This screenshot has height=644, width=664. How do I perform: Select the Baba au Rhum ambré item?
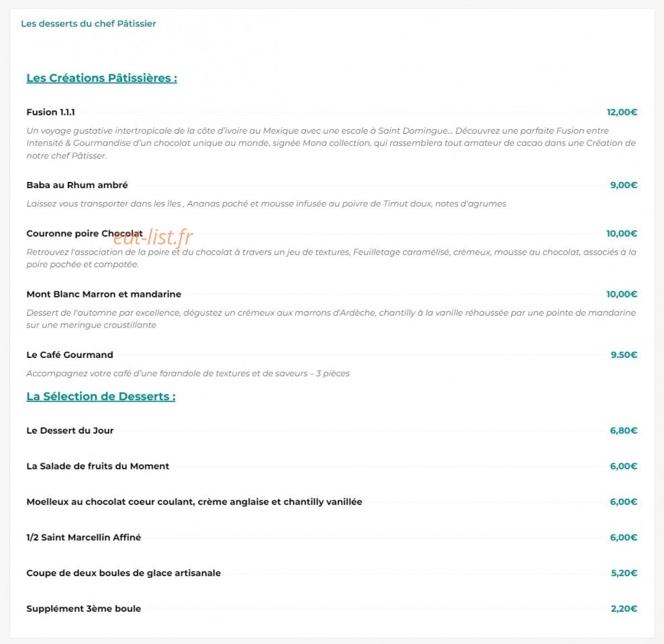pos(77,185)
